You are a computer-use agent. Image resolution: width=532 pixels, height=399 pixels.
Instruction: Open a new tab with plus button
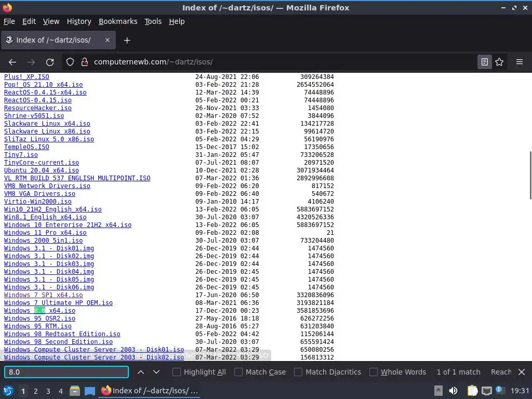tap(127, 41)
